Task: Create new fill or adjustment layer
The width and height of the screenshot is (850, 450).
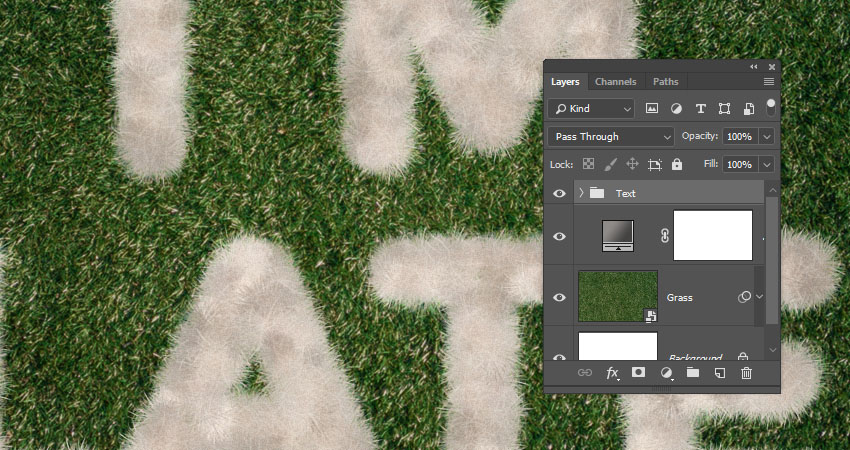Action: [666, 373]
